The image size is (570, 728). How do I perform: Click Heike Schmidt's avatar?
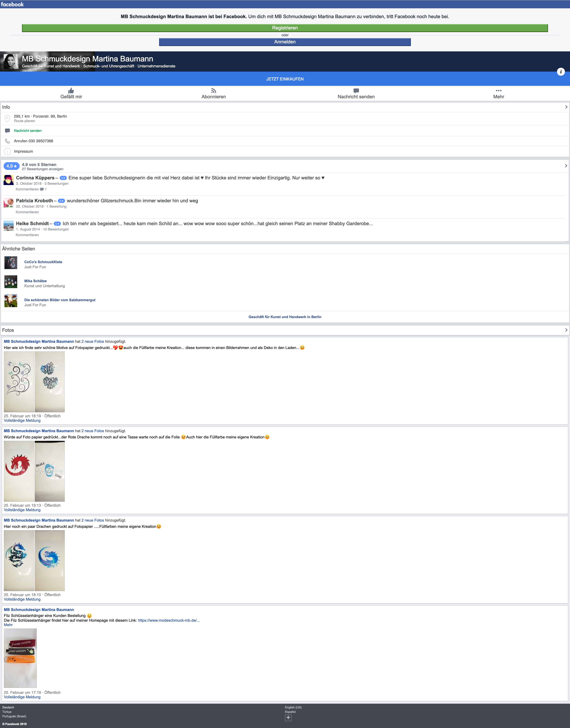9,226
